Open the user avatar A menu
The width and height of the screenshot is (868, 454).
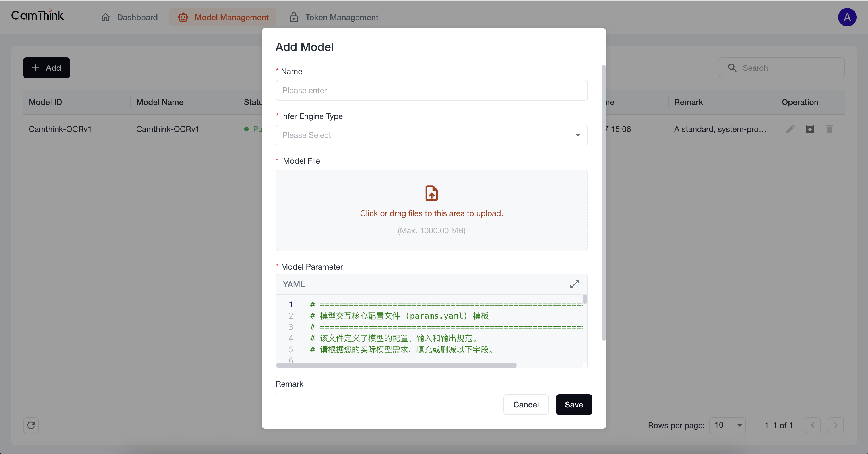(847, 17)
